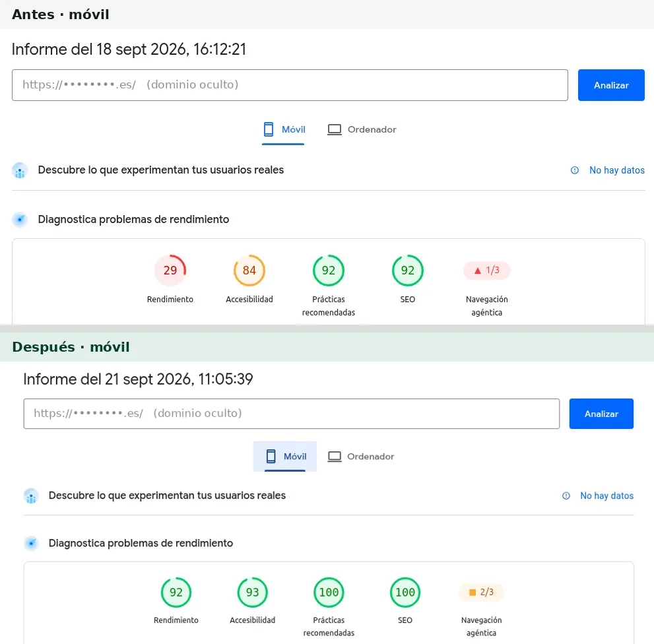This screenshot has width=654, height=644.
Task: Click Navegación agéntica label in Después report
Action: click(x=481, y=626)
